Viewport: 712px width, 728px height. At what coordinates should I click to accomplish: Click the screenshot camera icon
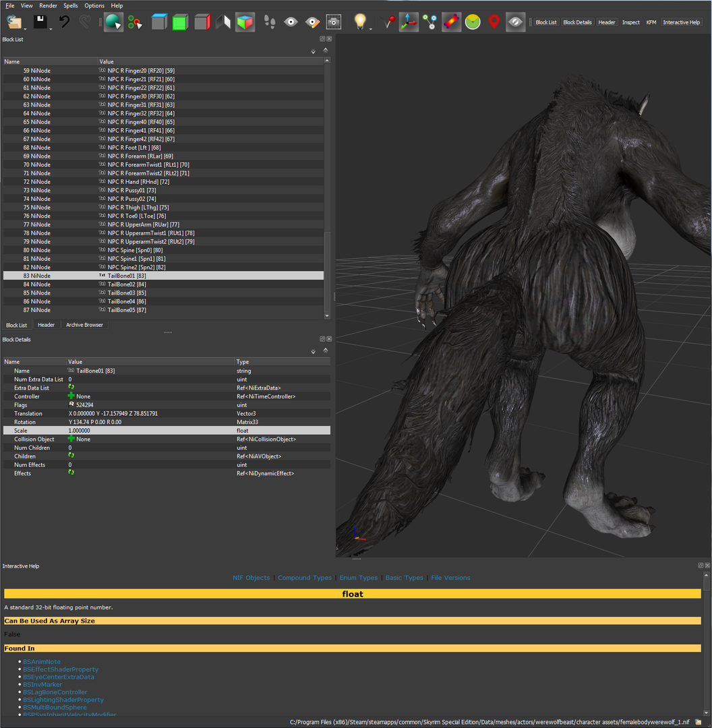(x=334, y=22)
